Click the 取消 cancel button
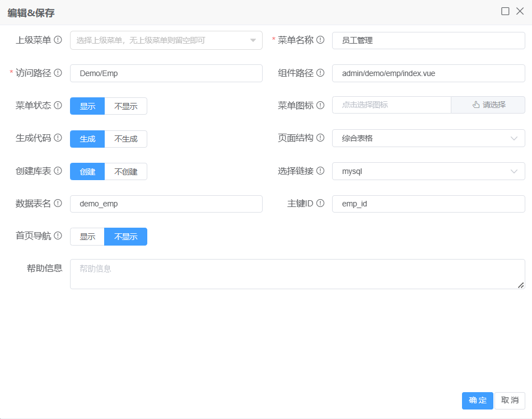532x419 pixels. 510,401
